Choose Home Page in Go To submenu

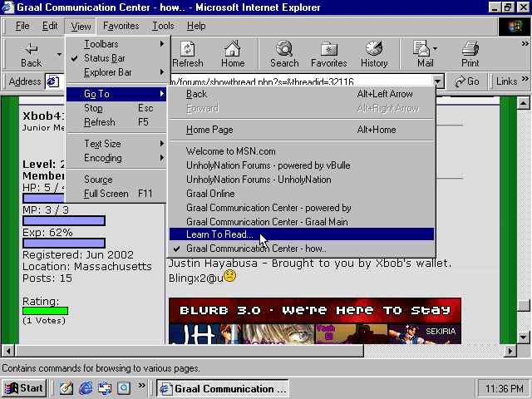[302, 130]
